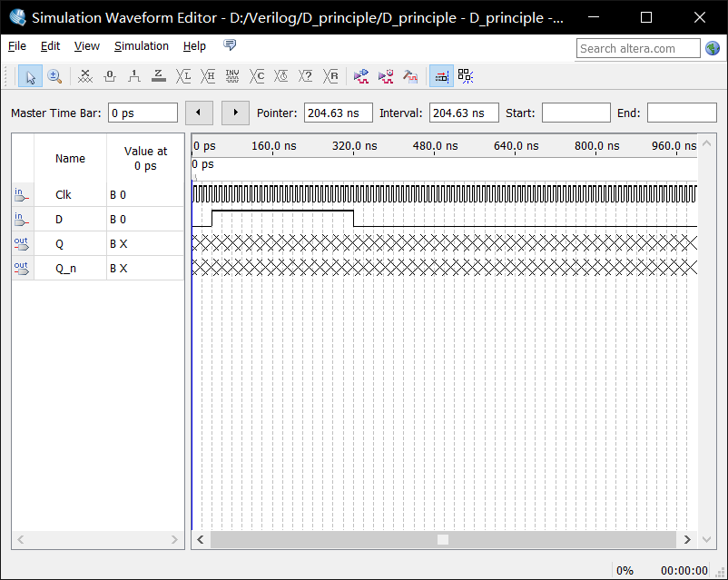Select the Q output signal name
This screenshot has height=580, width=728.
coord(59,244)
